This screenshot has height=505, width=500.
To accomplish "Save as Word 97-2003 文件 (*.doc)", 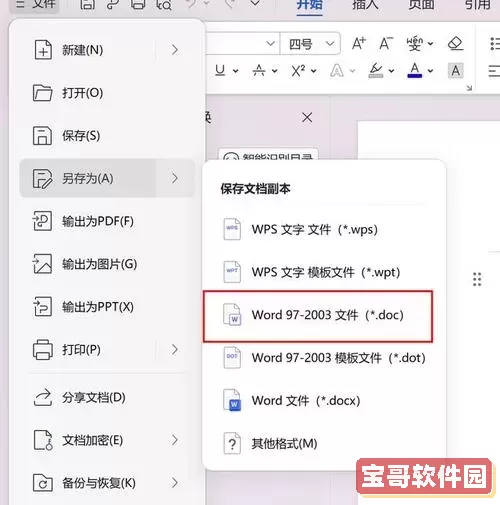I will [x=318, y=315].
